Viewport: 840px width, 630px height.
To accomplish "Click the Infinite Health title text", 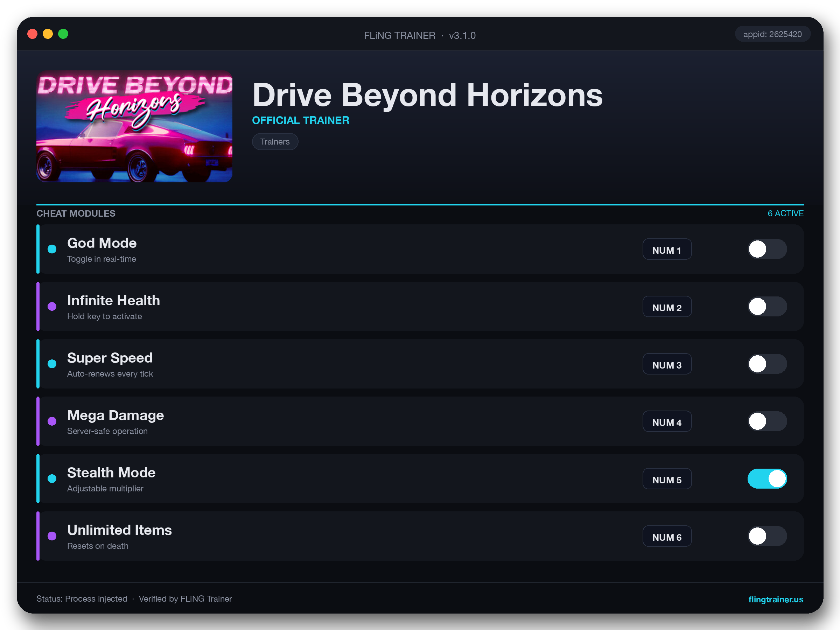I will coord(113,300).
